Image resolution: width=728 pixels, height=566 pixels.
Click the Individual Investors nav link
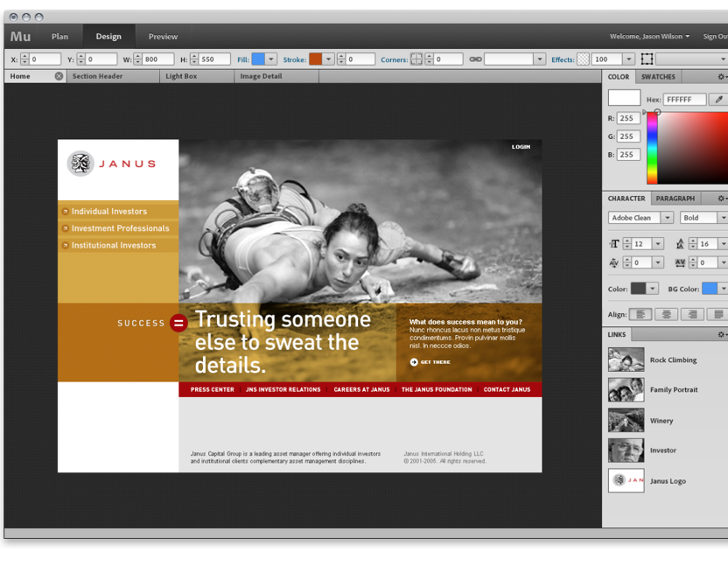(x=109, y=211)
